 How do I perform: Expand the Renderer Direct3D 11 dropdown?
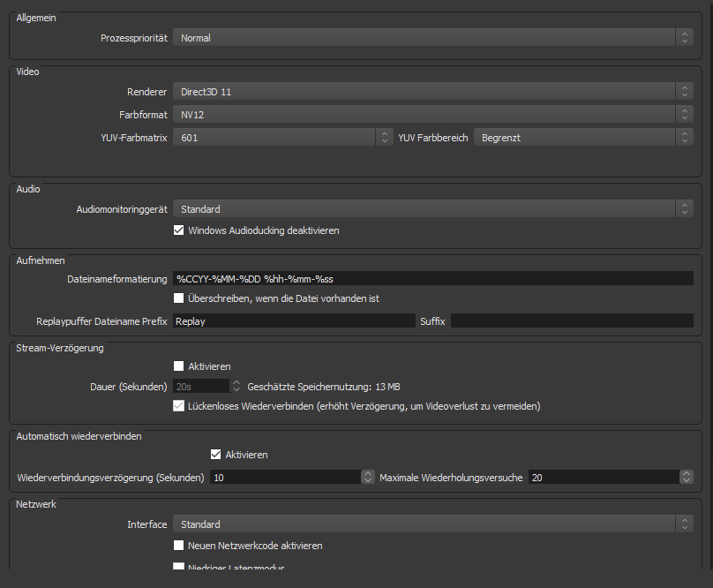[x=432, y=92]
